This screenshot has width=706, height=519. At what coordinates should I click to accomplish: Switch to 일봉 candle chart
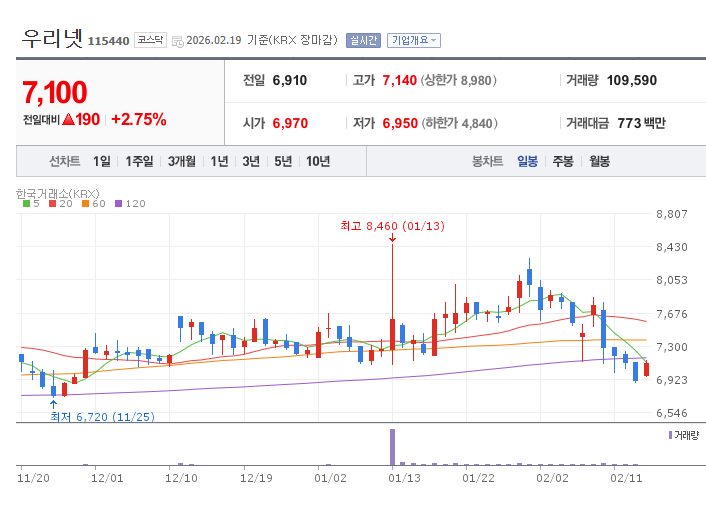527,161
